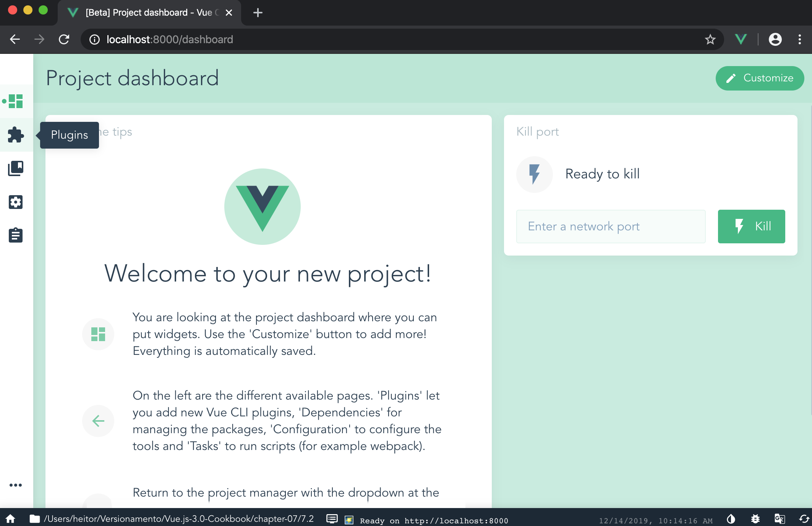Click the left arrow tip icon
Viewport: 812px width, 526px height.
pyautogui.click(x=98, y=421)
